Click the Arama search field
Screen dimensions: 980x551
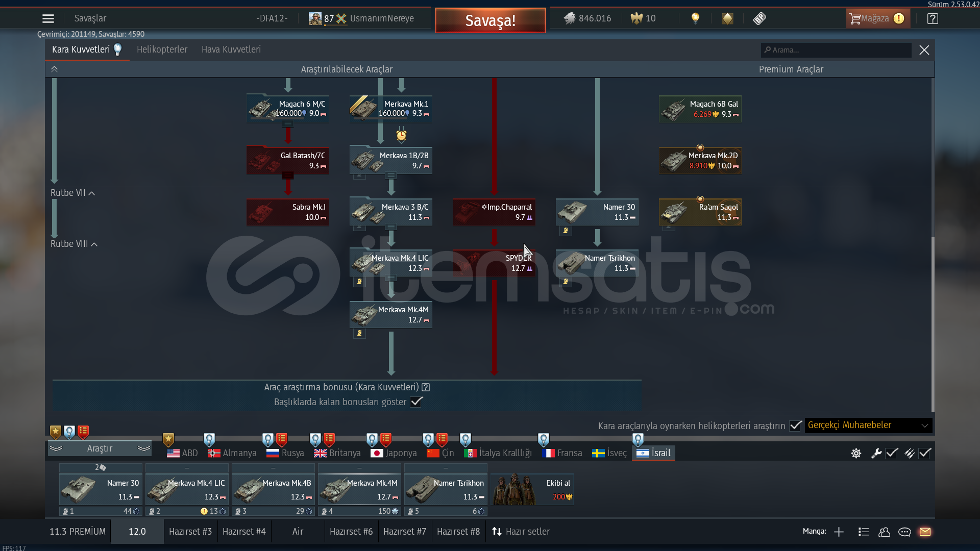(x=837, y=50)
